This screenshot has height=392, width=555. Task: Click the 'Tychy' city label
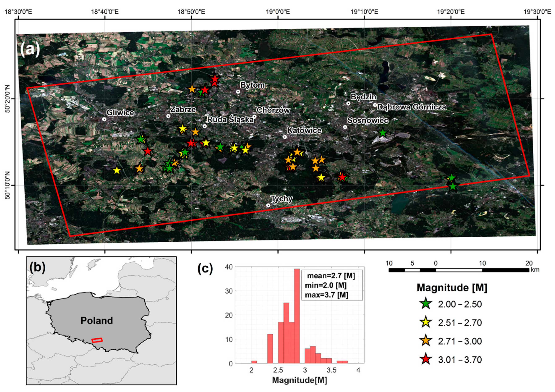pyautogui.click(x=282, y=199)
